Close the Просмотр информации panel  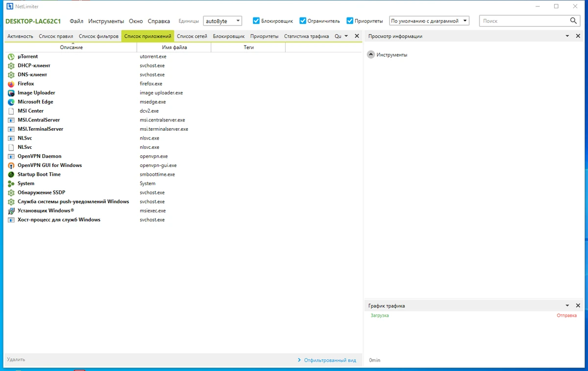(578, 36)
